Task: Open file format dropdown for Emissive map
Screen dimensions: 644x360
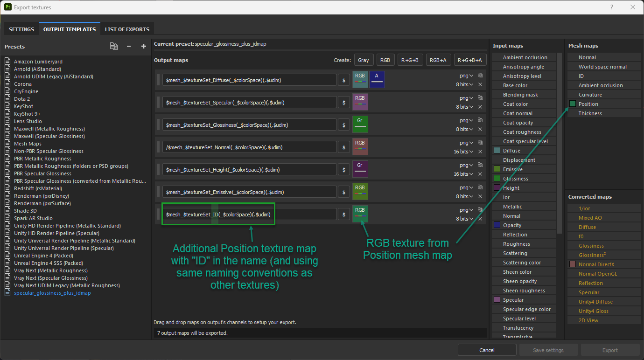Action: click(x=466, y=187)
